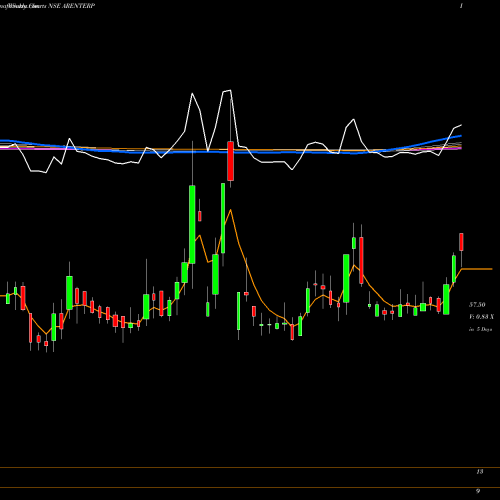Click the axis label 13
The image size is (500, 500).
tap(480, 472)
